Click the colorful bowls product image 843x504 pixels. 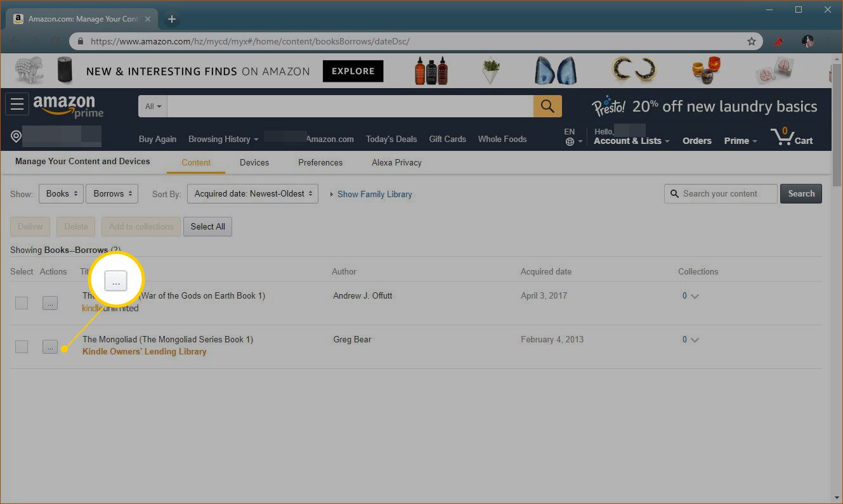coord(706,70)
